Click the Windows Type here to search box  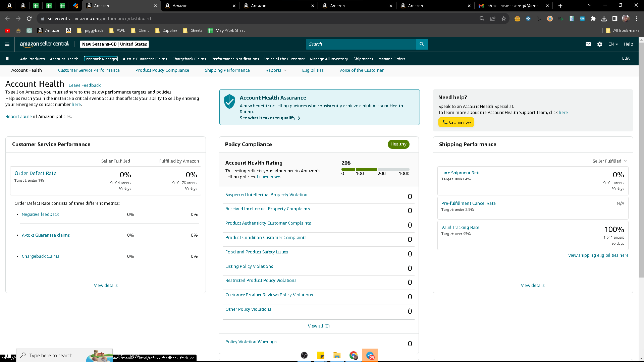pos(64,355)
